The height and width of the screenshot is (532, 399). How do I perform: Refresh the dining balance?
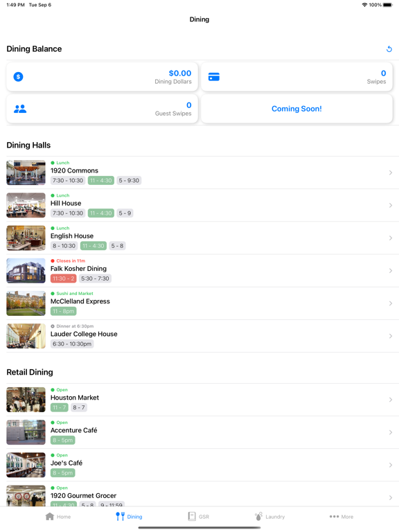point(389,49)
